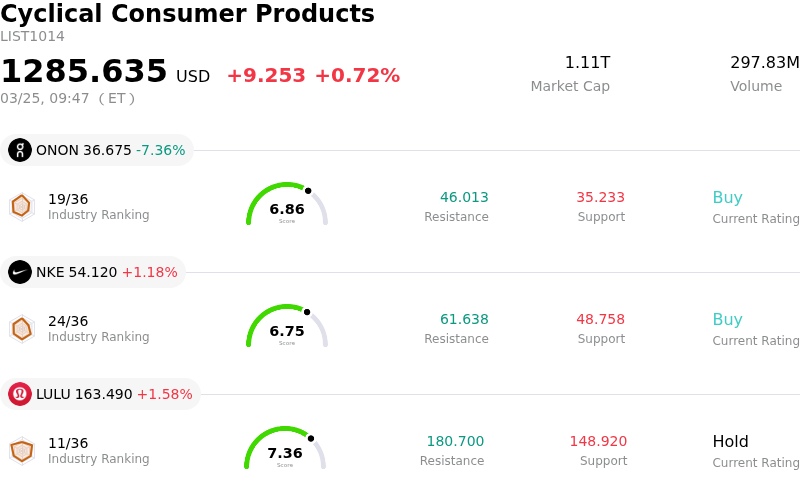The image size is (800, 488).
Task: Click ONON resistance value 46.013
Action: click(464, 198)
